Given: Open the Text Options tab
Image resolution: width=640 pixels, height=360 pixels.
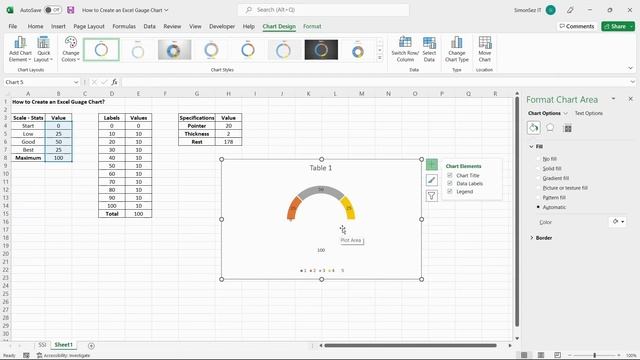Looking at the screenshot, I should pos(589,113).
